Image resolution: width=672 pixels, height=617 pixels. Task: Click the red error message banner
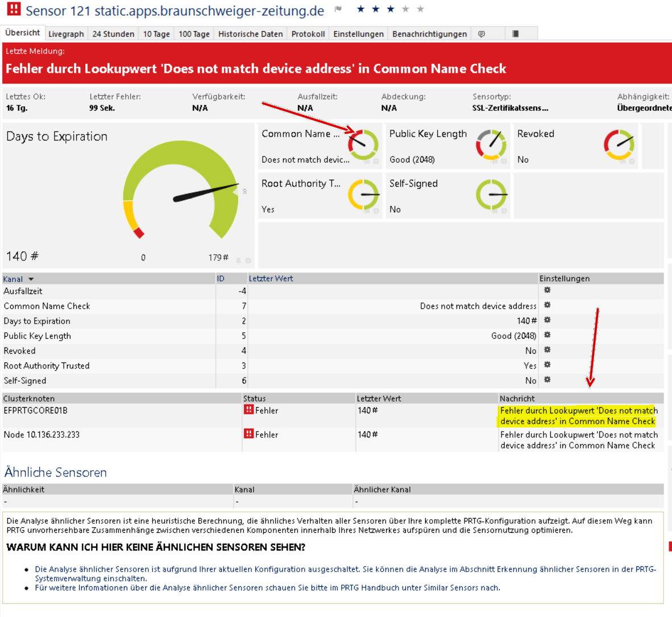[x=337, y=63]
